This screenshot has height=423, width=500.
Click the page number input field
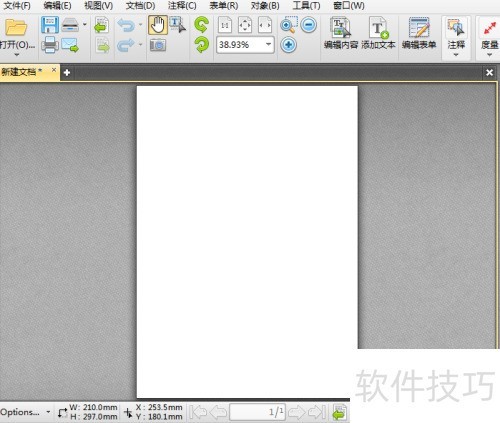[x=257, y=412]
